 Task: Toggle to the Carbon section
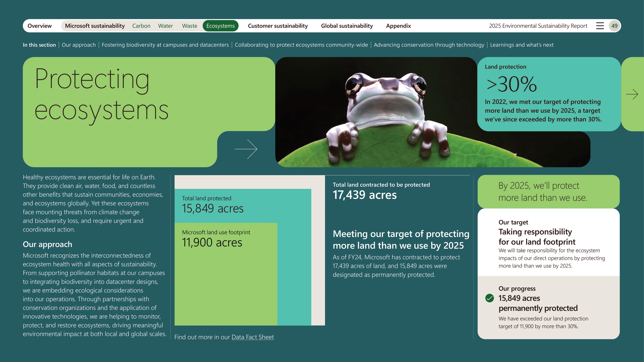(142, 26)
